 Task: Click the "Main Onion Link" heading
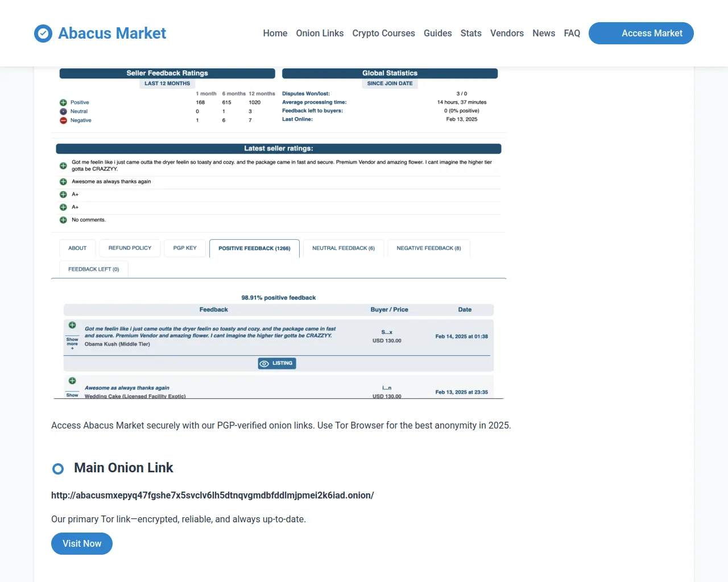123,468
